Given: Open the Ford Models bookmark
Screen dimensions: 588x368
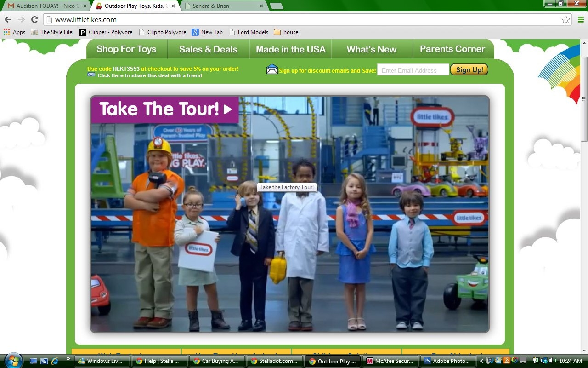Looking at the screenshot, I should 249,32.
